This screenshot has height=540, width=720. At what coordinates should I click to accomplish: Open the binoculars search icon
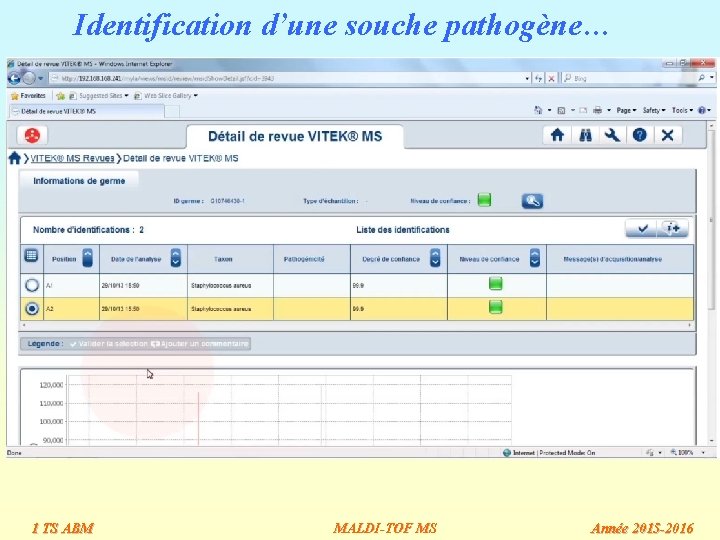click(585, 135)
